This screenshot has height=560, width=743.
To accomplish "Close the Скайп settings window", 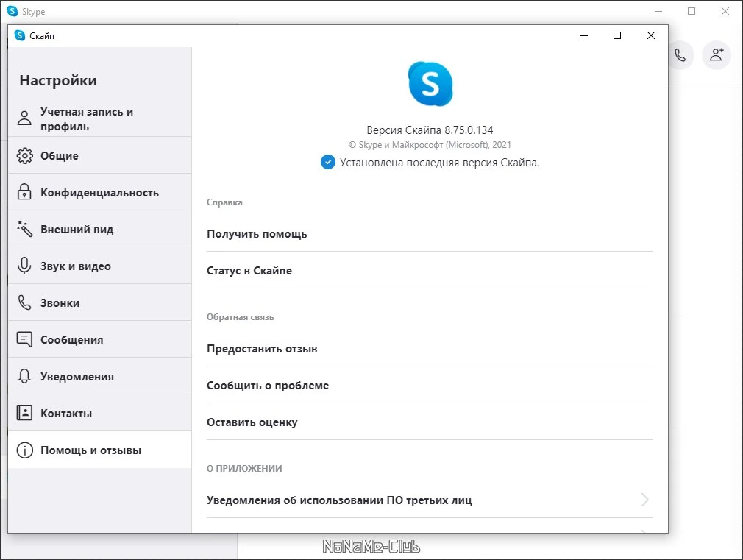I will 651,35.
